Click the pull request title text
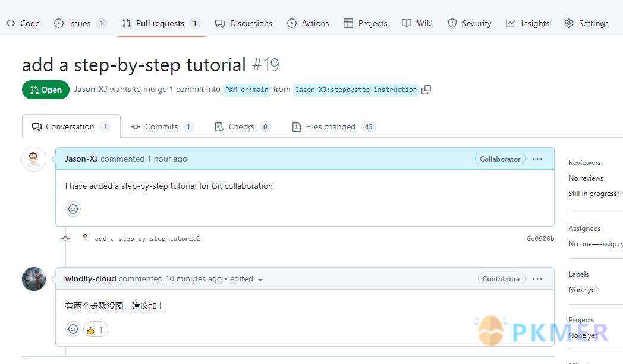Screen dimensions: 623x364 click(x=134, y=65)
